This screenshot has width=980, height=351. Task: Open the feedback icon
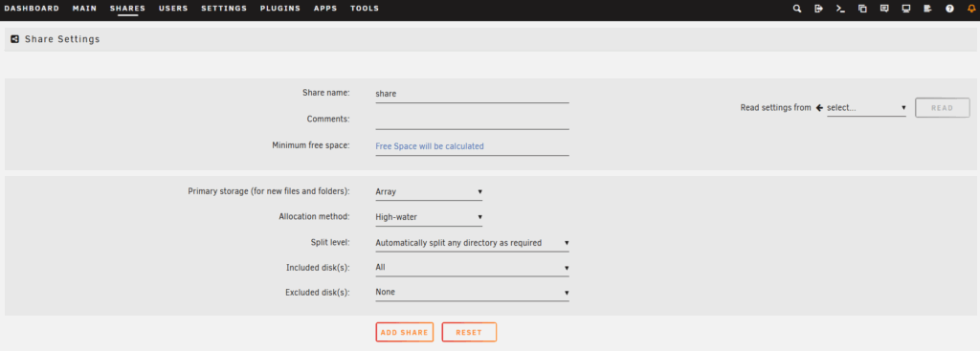884,9
